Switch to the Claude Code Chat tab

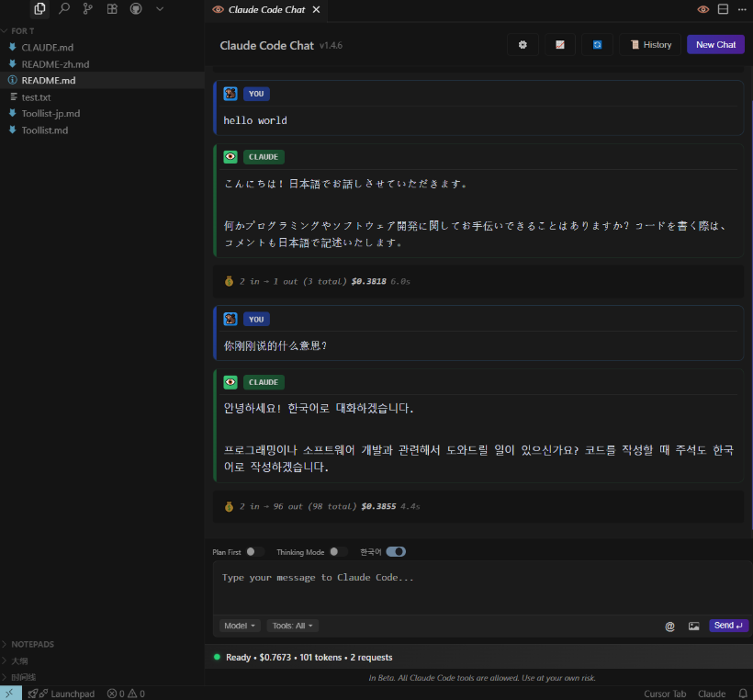pos(266,9)
